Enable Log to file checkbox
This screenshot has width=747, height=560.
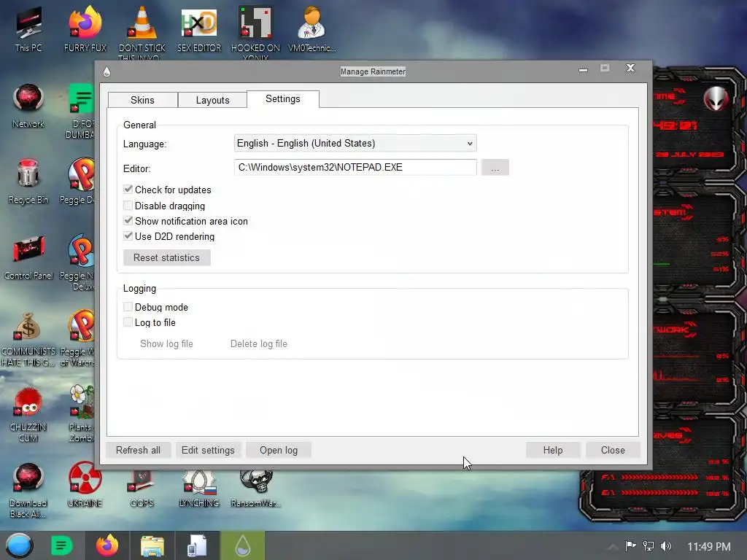pos(128,322)
